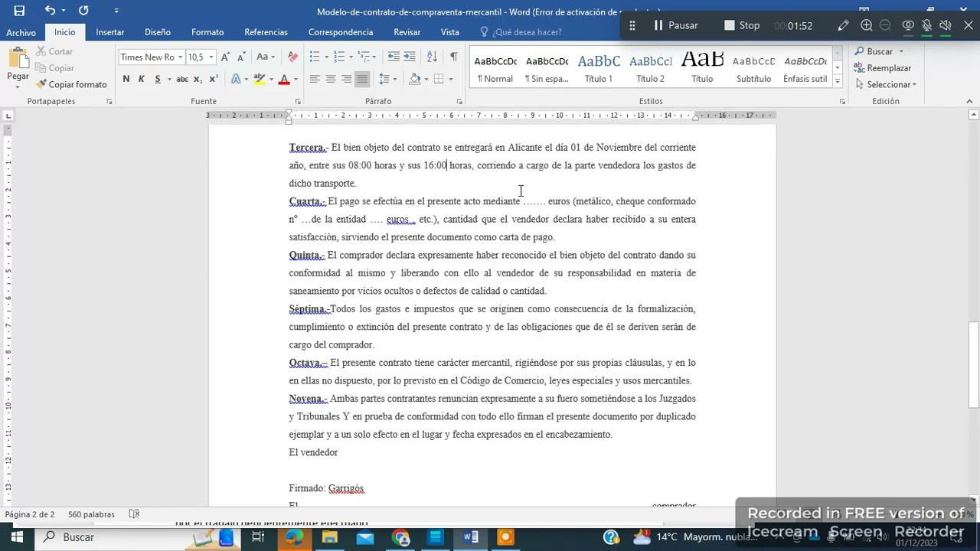Apply superscript formatting
This screenshot has width=980, height=551.
[x=214, y=79]
